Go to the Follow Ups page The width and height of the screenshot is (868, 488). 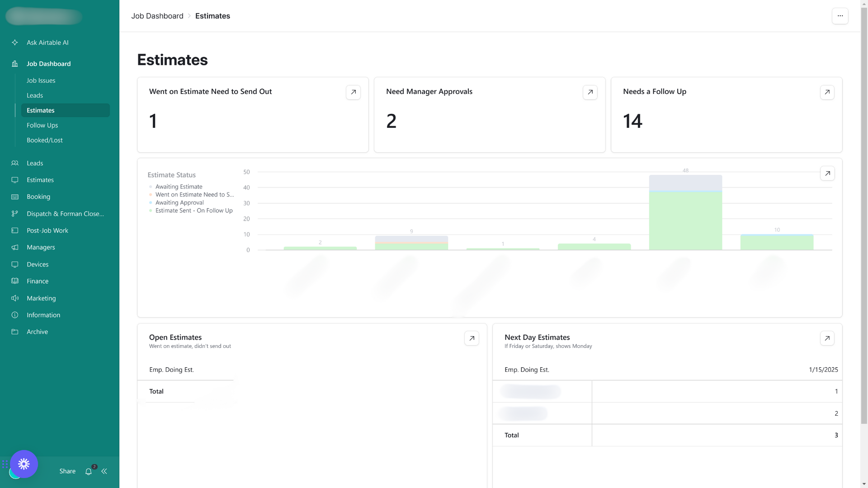point(42,125)
